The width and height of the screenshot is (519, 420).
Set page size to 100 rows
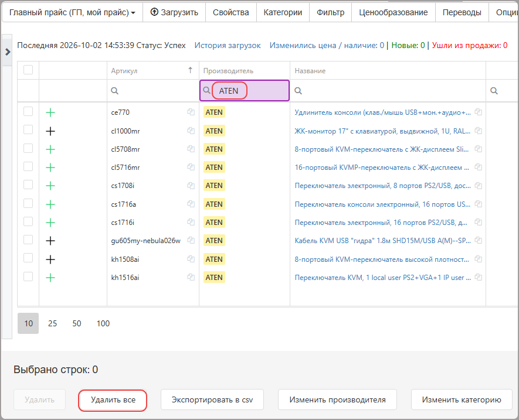tap(103, 323)
